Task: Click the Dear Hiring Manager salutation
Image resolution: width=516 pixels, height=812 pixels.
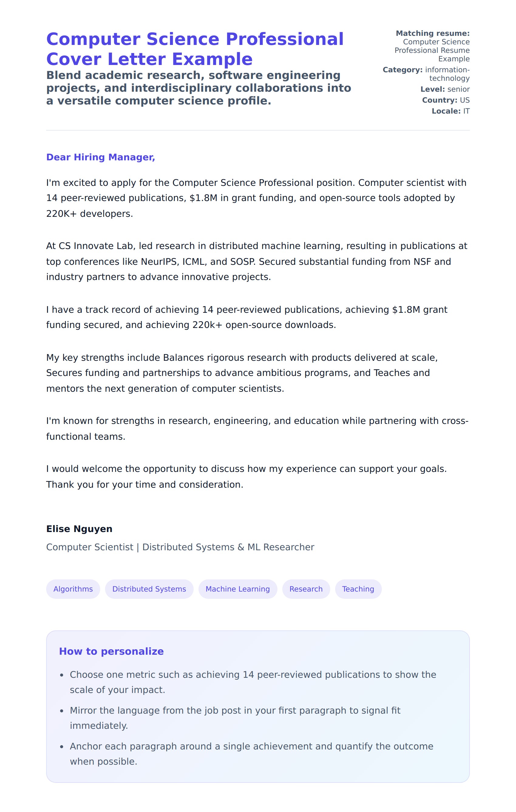Action: pos(100,157)
